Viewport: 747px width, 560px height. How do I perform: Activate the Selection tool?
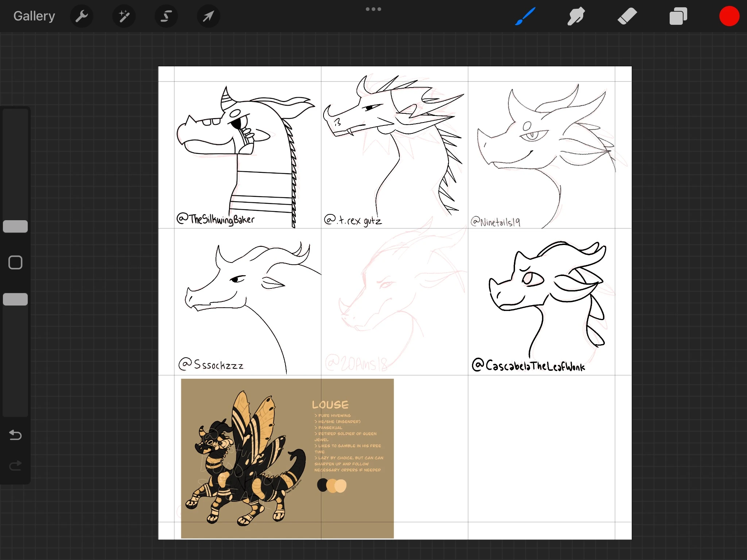coord(166,16)
